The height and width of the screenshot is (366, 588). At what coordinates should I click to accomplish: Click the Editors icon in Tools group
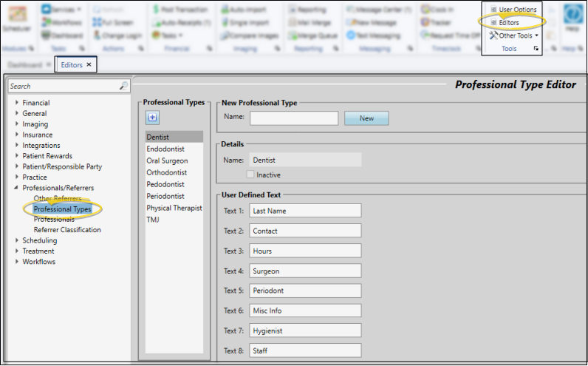[x=495, y=23]
